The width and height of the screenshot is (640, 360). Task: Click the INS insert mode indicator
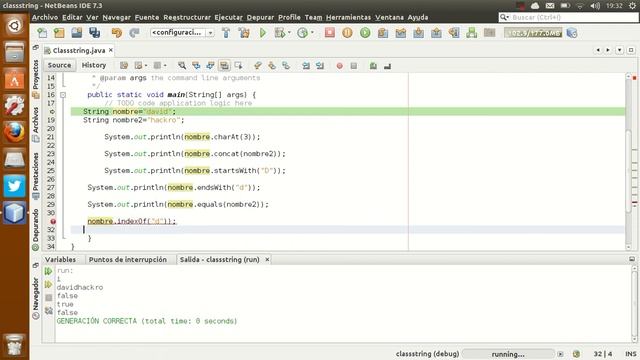coord(631,354)
